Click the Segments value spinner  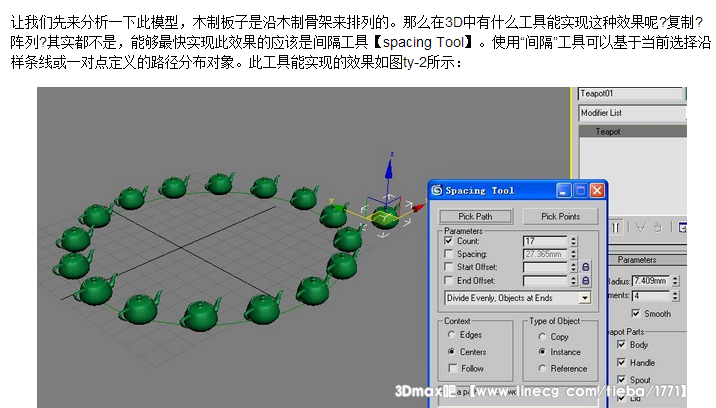click(x=675, y=296)
